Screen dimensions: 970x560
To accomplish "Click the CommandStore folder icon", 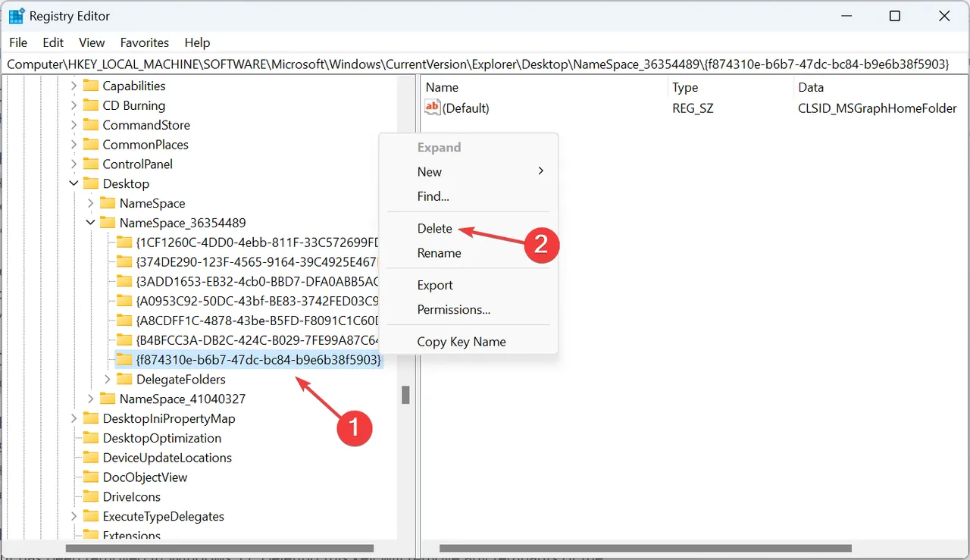I will (x=91, y=125).
